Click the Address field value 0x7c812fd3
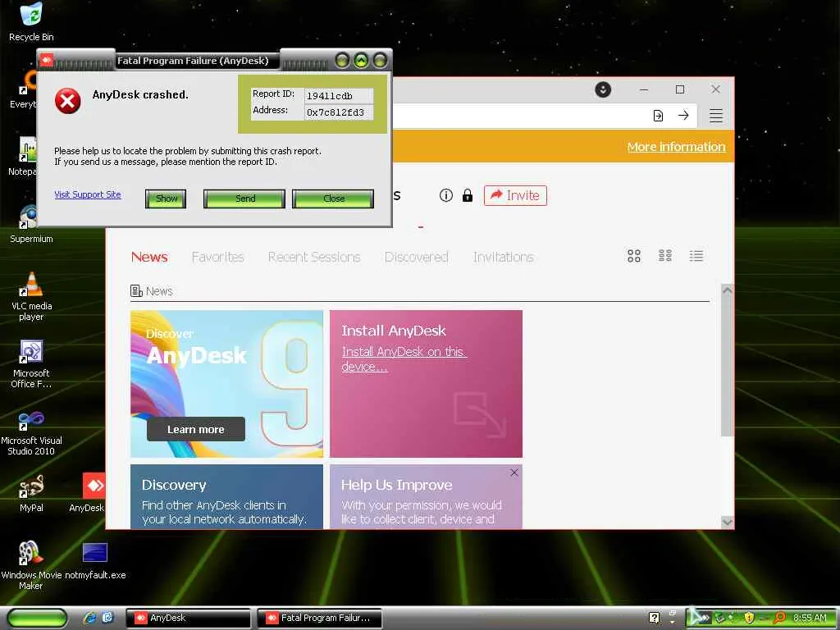The height and width of the screenshot is (630, 840). pyautogui.click(x=339, y=112)
